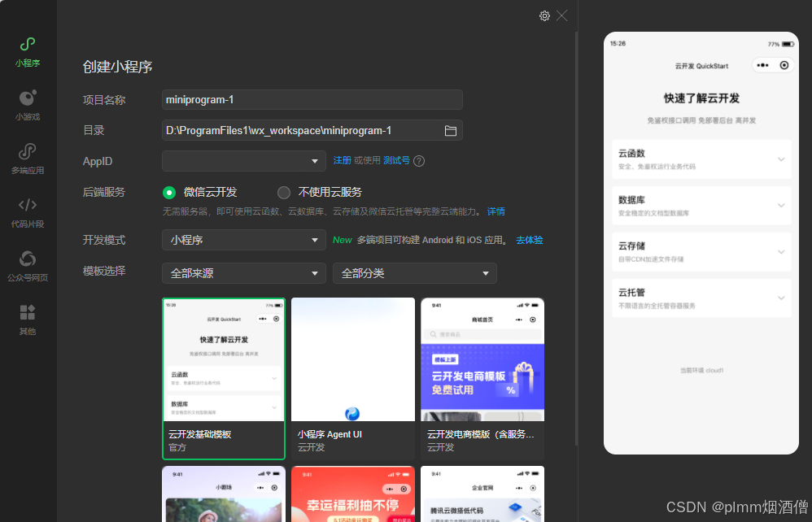Select the 小程序 sidebar icon

[x=28, y=52]
